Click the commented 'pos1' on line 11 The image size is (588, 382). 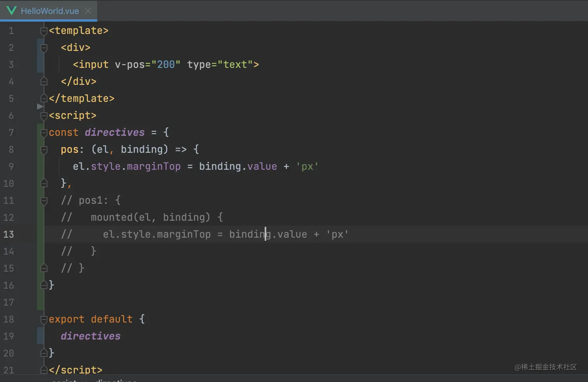tap(91, 200)
